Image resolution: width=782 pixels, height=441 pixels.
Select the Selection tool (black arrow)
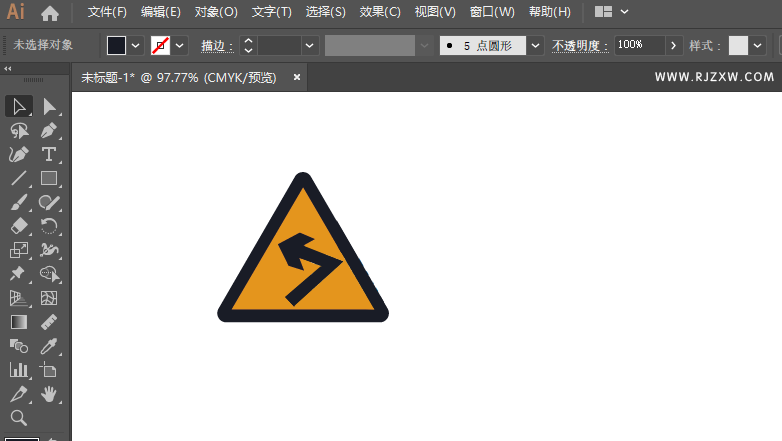pyautogui.click(x=19, y=107)
